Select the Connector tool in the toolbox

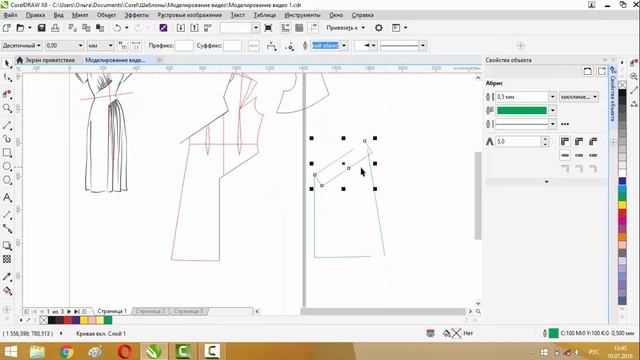[x=7, y=229]
